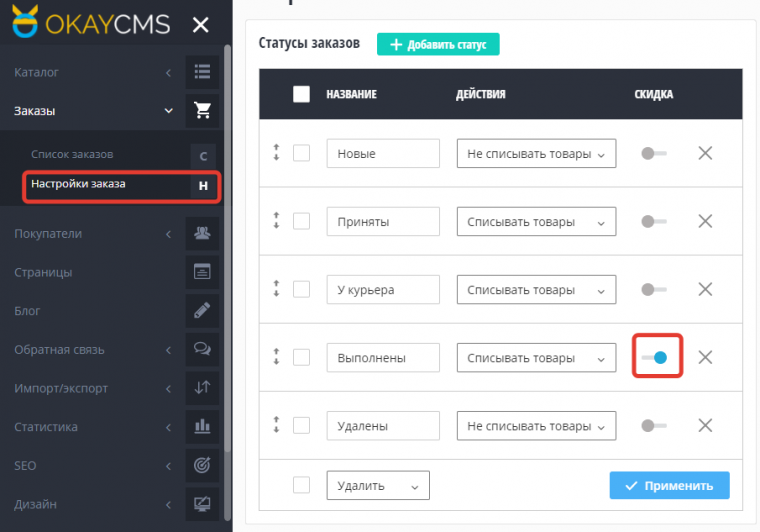Click the У курьера name field
The width and height of the screenshot is (760, 532).
[383, 290]
